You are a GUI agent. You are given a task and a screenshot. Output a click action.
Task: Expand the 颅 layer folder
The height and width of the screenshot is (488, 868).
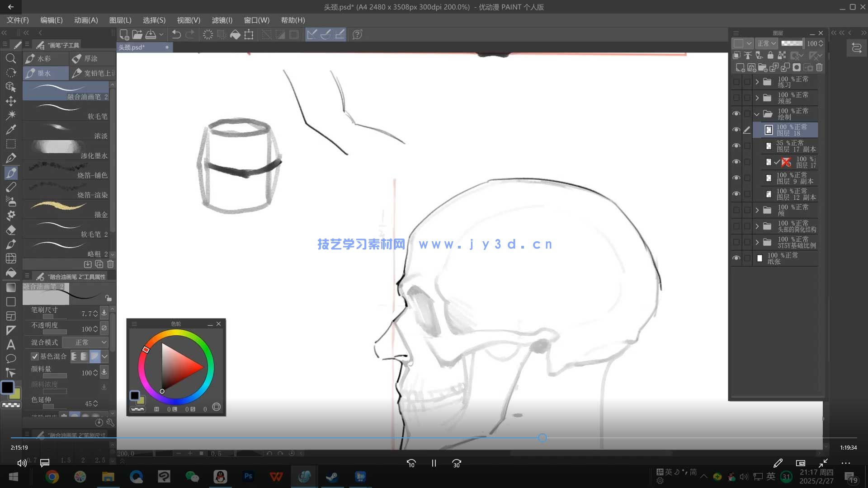pyautogui.click(x=757, y=210)
